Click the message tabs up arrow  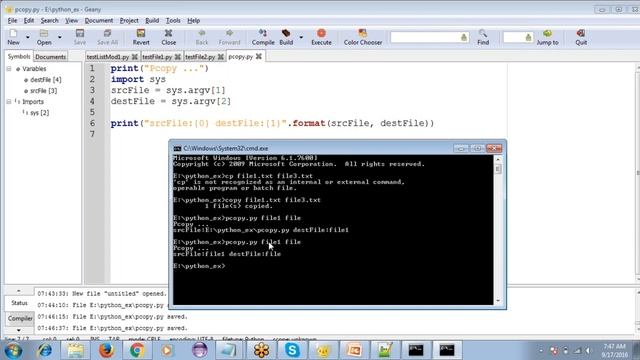19,291
